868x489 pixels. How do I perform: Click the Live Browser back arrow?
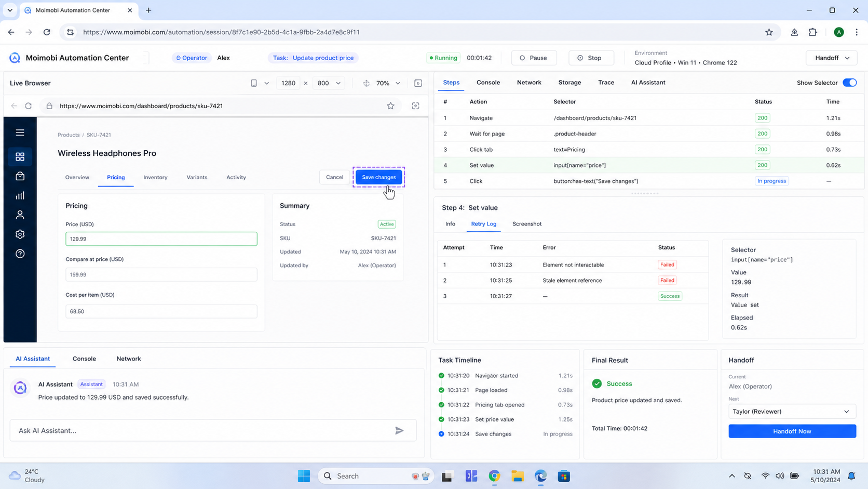tap(14, 106)
